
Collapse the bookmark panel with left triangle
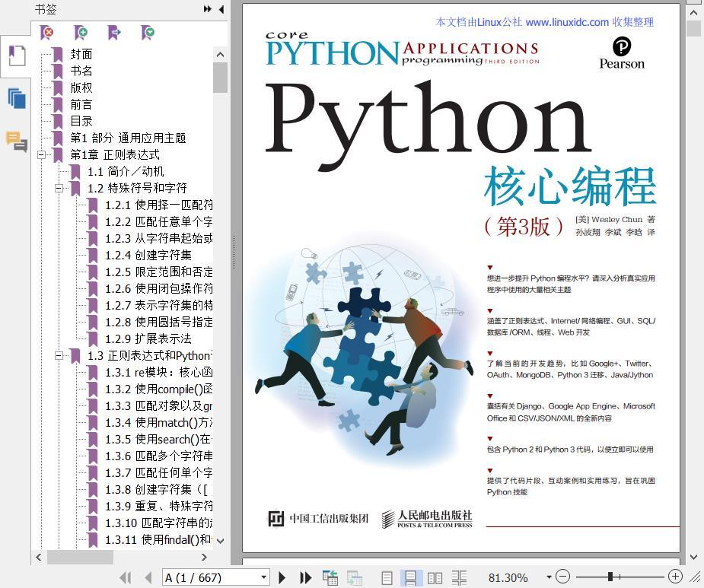pos(221,9)
